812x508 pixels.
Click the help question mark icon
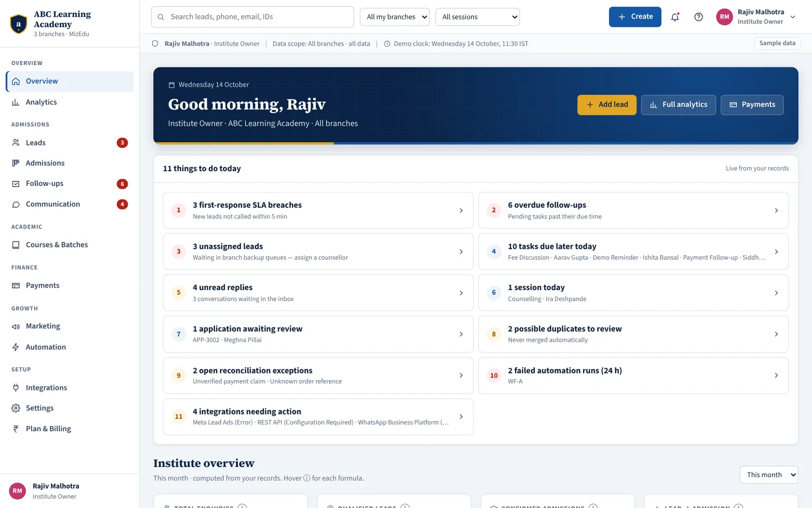[699, 17]
